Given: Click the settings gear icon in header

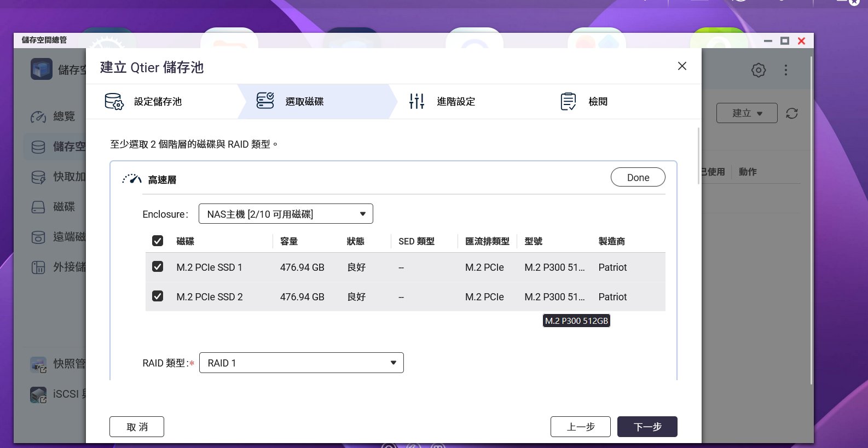Looking at the screenshot, I should tap(758, 70).
